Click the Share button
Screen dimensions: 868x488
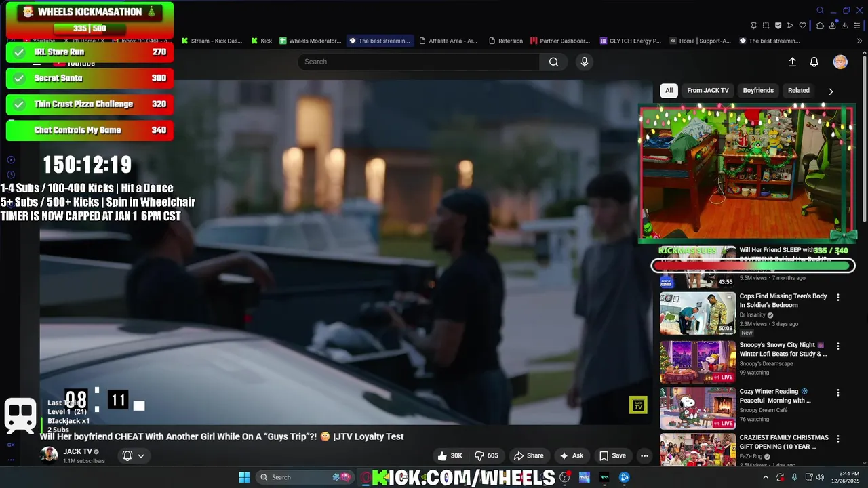tap(528, 455)
